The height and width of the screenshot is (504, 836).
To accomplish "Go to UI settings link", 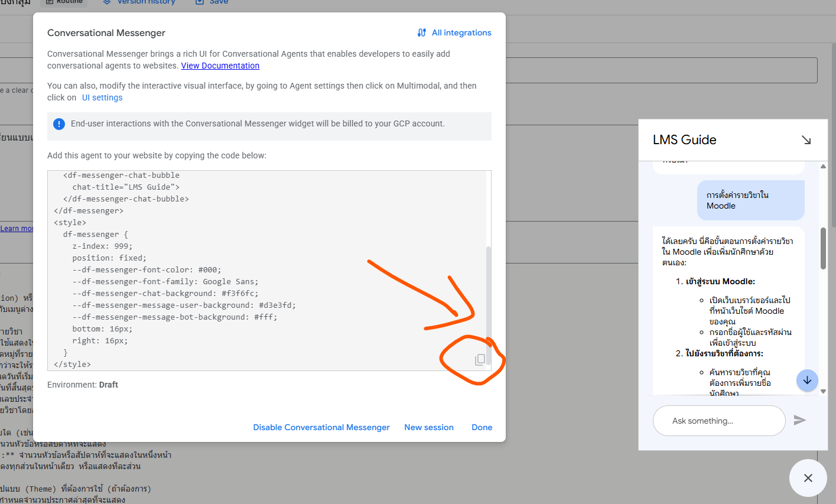I will [102, 97].
